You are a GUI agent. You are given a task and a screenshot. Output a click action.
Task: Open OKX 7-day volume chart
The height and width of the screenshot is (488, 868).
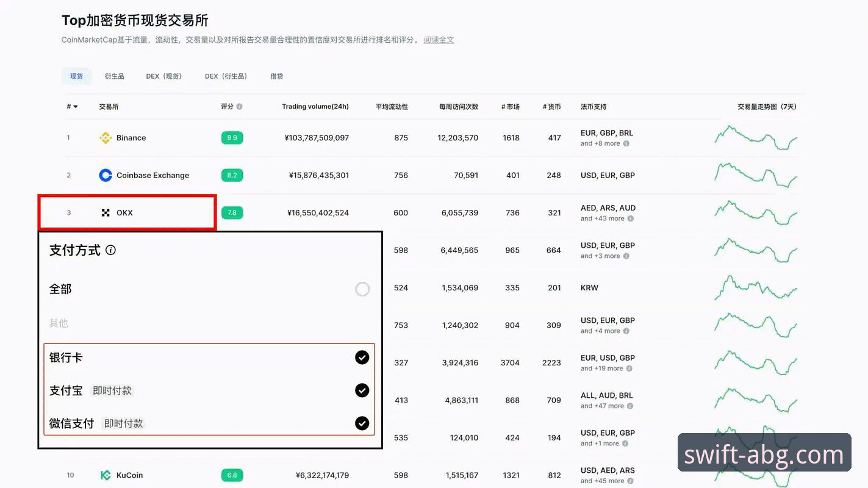756,213
